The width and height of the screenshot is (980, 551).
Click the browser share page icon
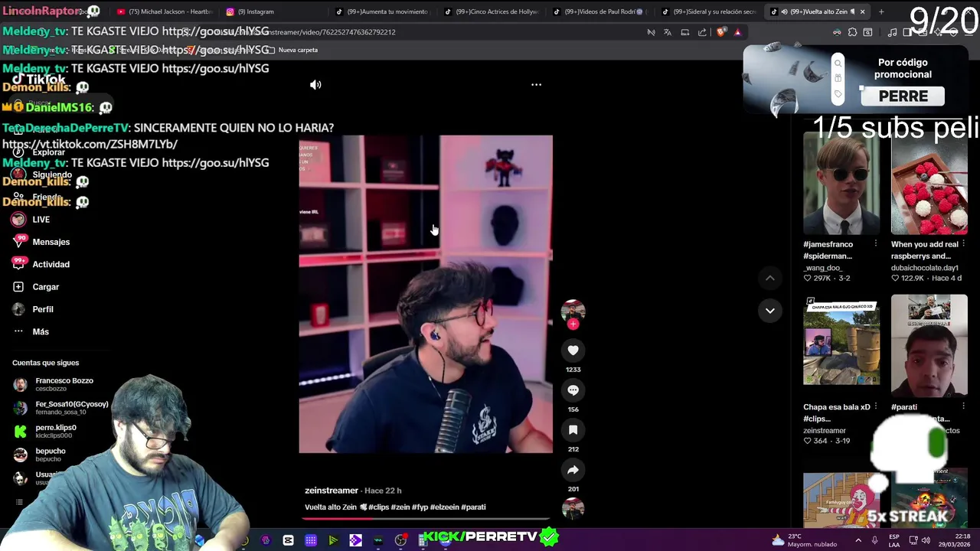pos(702,32)
